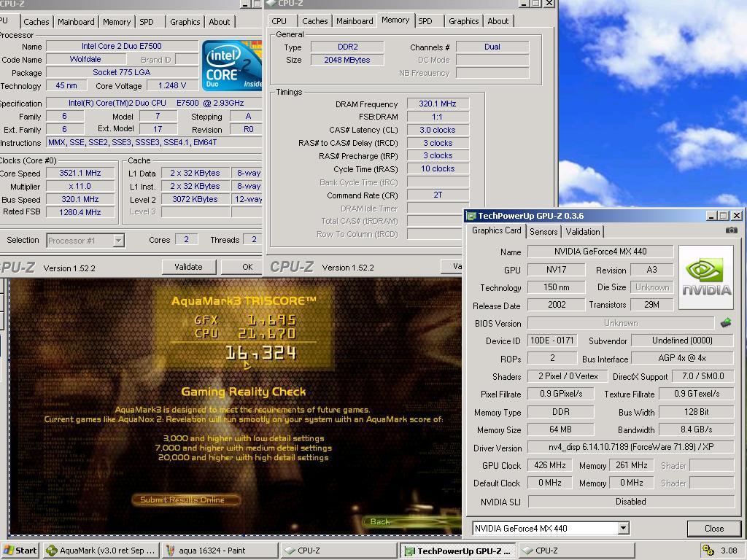The width and height of the screenshot is (747, 560).
Task: Click the Code Name value Wolfdale
Action: click(x=86, y=60)
